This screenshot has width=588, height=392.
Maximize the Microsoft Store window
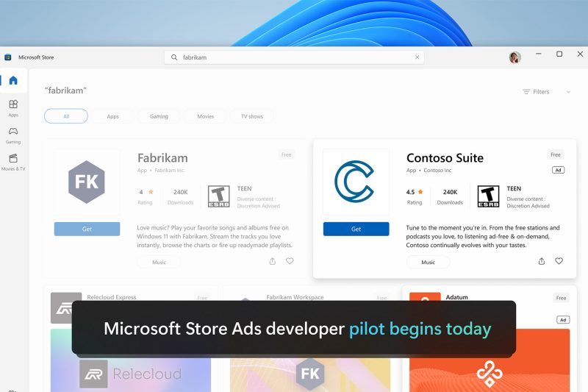559,54
